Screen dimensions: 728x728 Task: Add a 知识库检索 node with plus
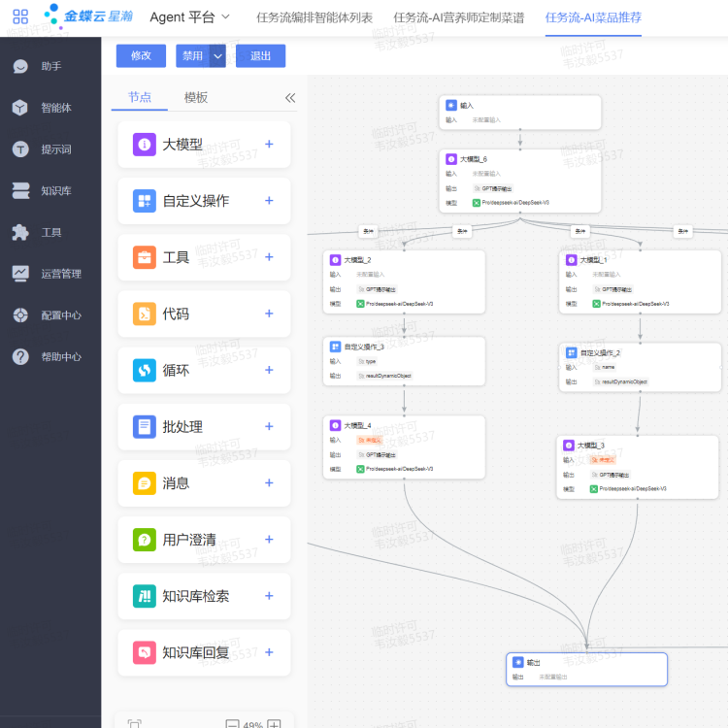coord(269,596)
